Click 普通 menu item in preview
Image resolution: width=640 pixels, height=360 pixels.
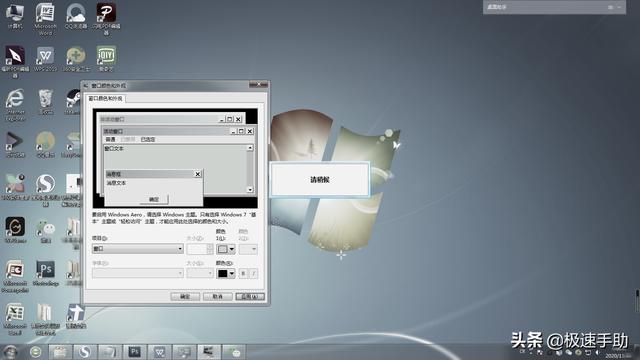(x=110, y=140)
